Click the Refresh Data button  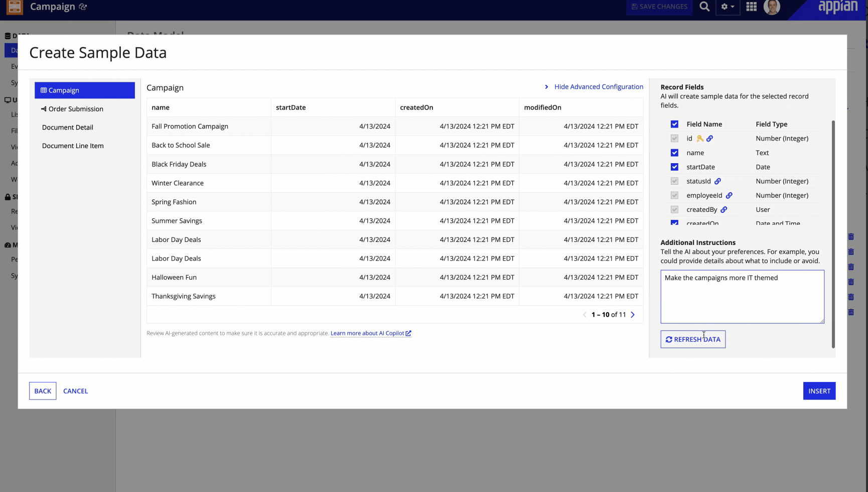click(693, 339)
